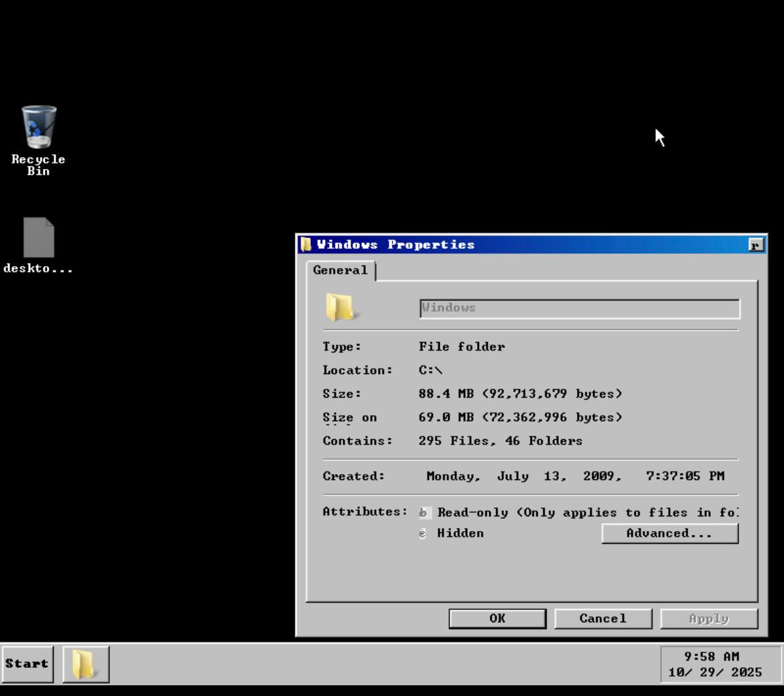Toggle the Read-only attribute checkbox
This screenshot has height=696, width=784.
pyautogui.click(x=423, y=513)
